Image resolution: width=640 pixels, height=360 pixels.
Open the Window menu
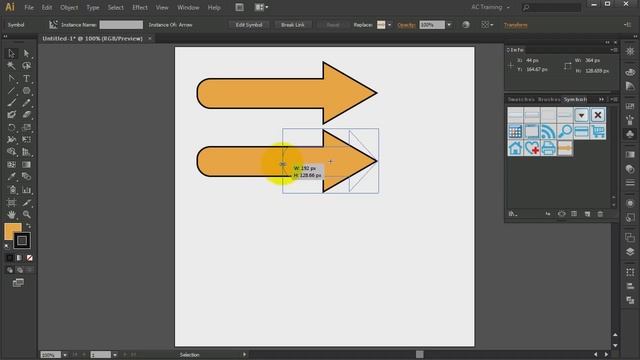[188, 7]
